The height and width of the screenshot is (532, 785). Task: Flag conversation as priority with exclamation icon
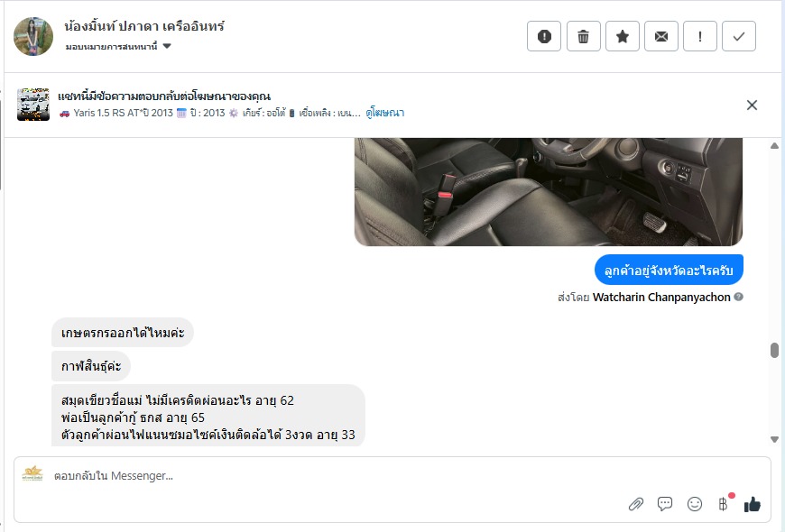click(x=700, y=36)
